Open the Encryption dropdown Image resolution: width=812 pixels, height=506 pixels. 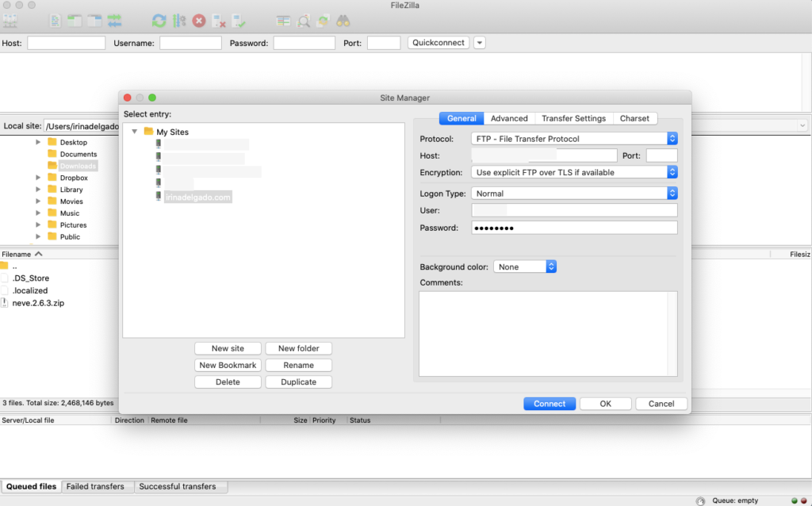point(574,172)
